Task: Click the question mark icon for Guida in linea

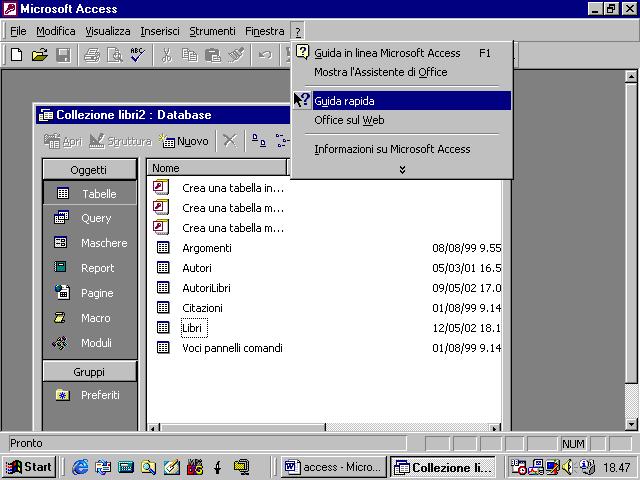Action: [302, 52]
